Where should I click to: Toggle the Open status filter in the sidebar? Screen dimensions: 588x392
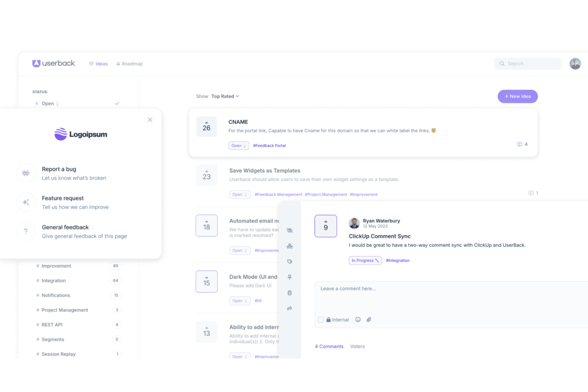point(78,104)
